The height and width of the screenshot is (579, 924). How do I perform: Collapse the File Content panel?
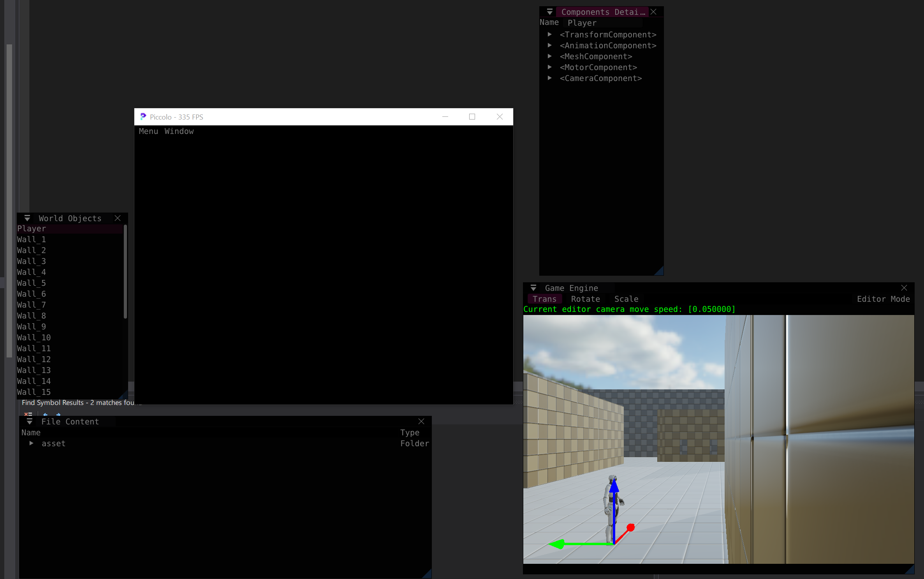[30, 421]
